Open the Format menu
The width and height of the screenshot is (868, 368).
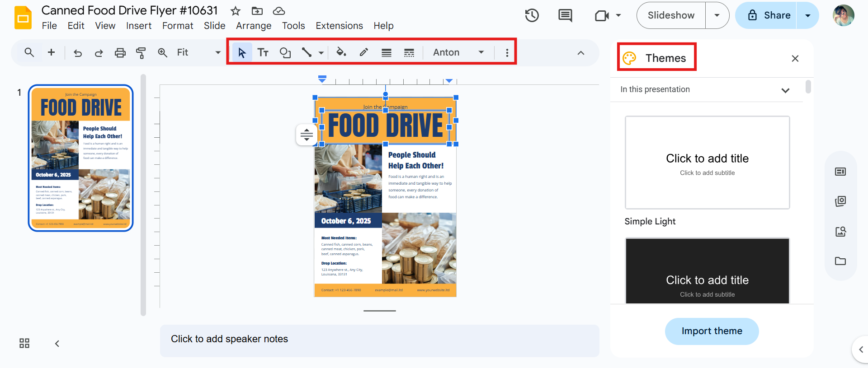pos(178,26)
